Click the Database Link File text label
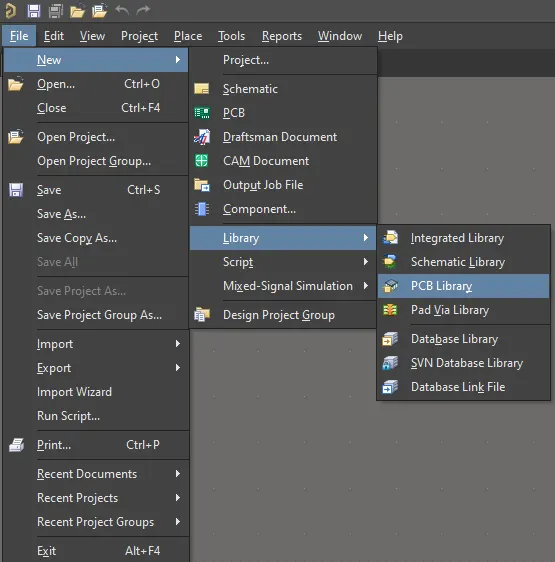The height and width of the screenshot is (562, 555). pos(458,387)
